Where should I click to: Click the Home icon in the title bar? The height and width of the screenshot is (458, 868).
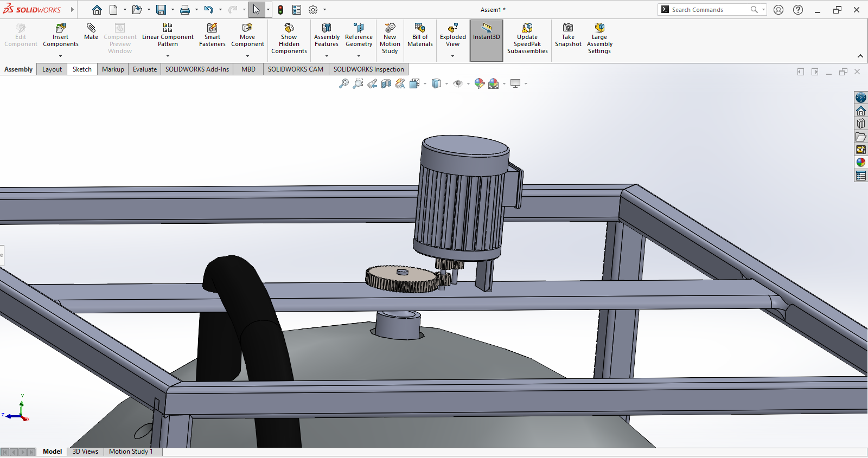97,10
